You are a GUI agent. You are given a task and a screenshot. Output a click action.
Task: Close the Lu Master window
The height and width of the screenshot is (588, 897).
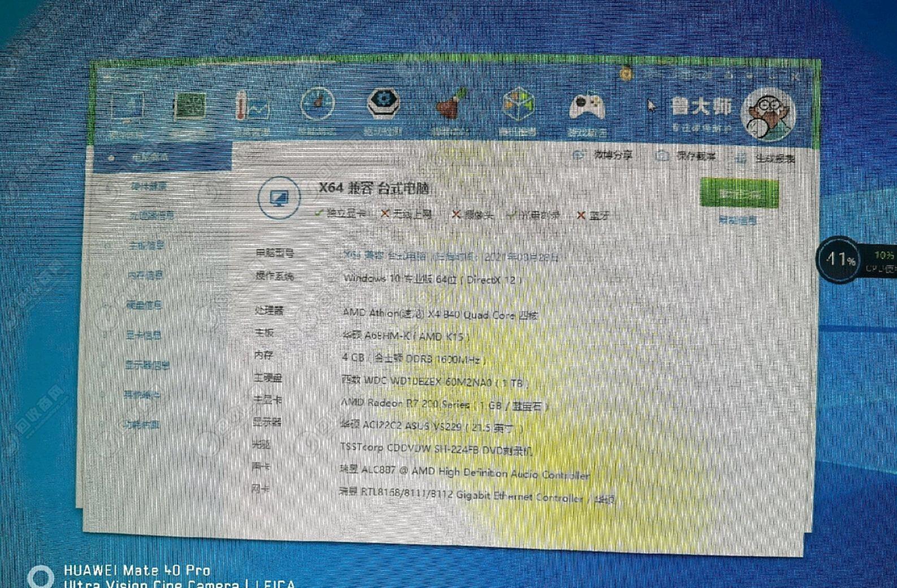point(795,76)
